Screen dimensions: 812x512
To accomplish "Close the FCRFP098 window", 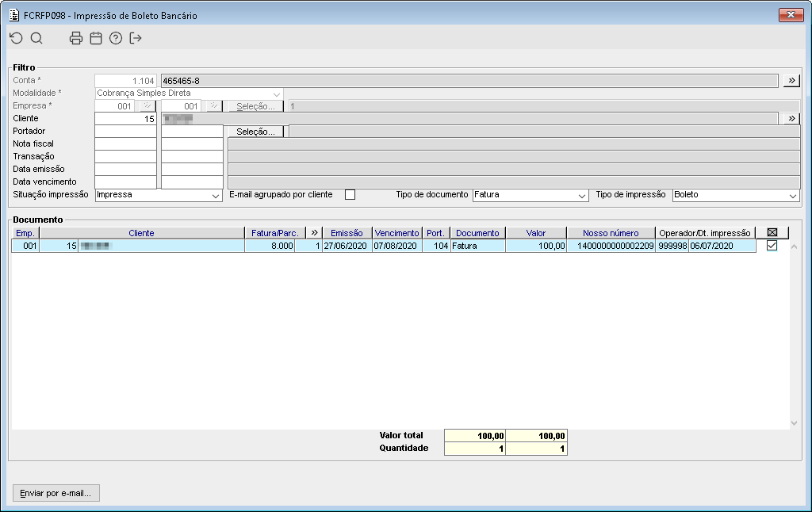I will [791, 15].
